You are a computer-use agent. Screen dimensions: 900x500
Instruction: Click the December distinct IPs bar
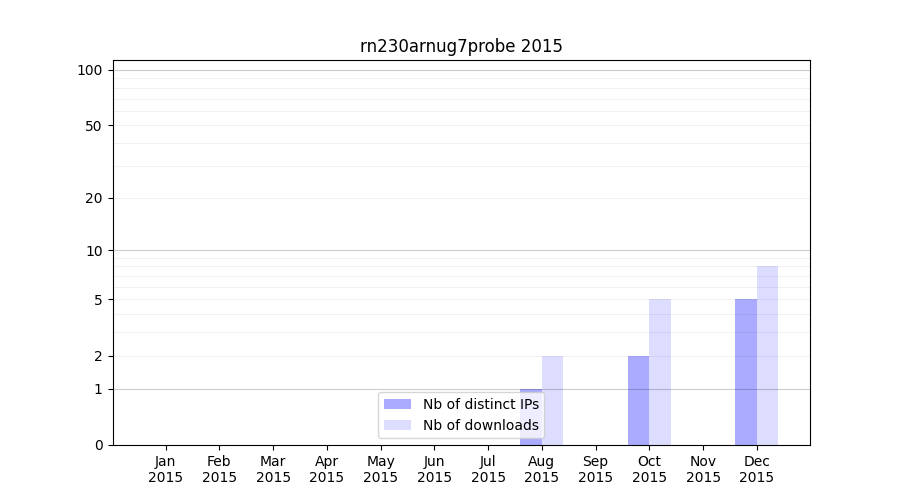pyautogui.click(x=746, y=372)
